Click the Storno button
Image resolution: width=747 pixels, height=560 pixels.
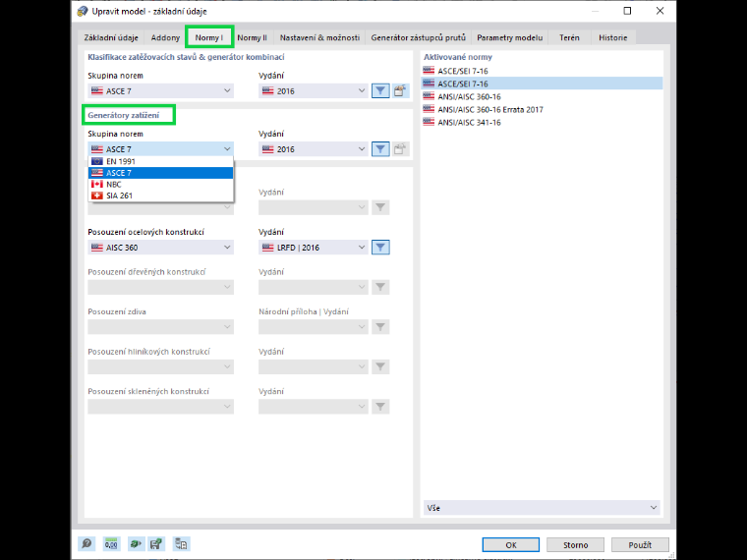tap(576, 544)
